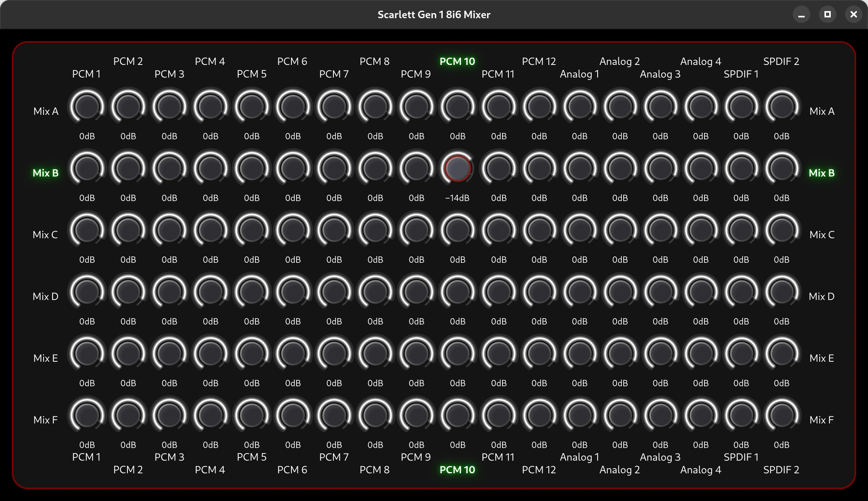Click the top Analog 4 column header
This screenshot has height=501, width=868.
pyautogui.click(x=701, y=61)
